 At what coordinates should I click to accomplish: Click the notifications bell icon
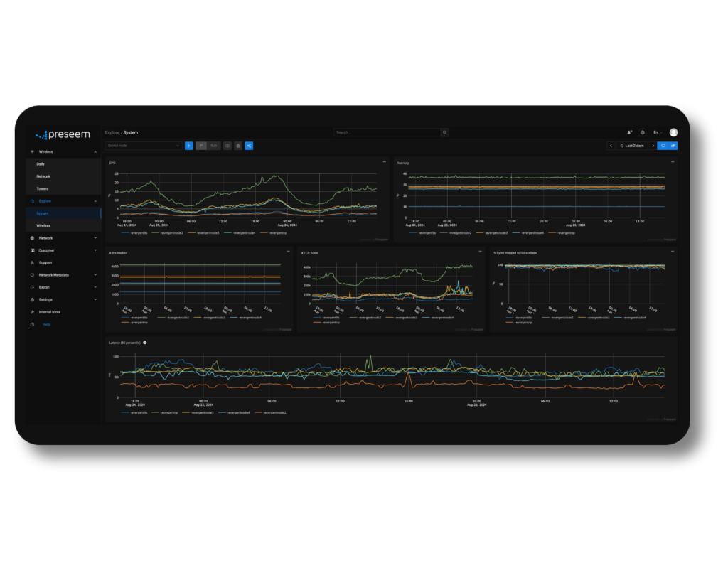point(629,132)
